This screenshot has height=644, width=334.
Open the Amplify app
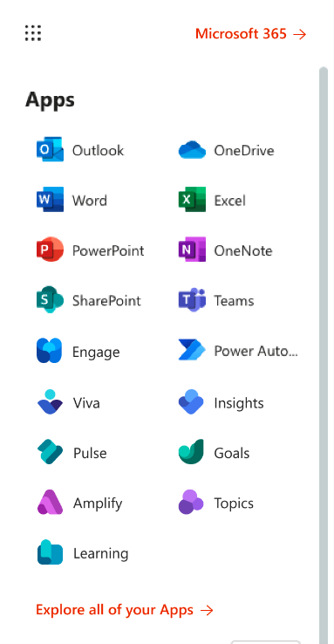point(80,503)
